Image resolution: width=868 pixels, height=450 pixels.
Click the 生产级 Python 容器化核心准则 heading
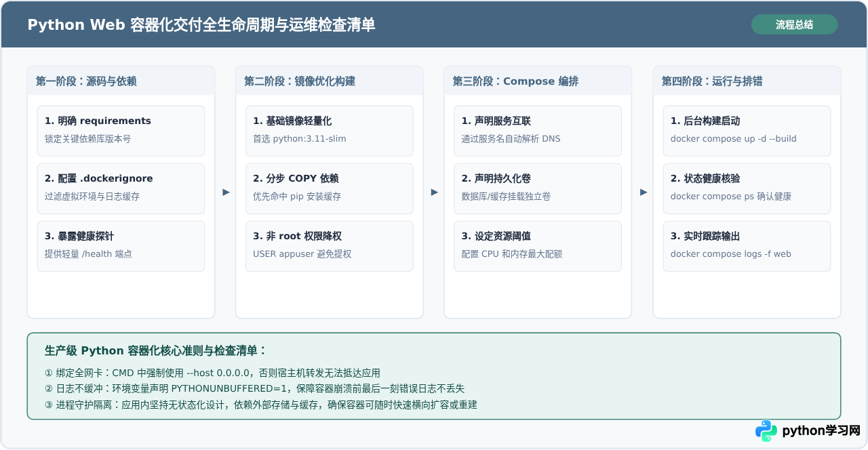click(x=156, y=350)
